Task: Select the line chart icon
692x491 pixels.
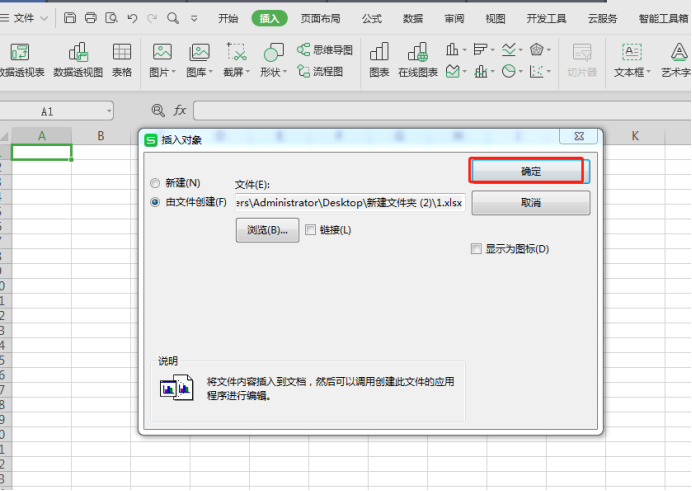Action: (509, 49)
